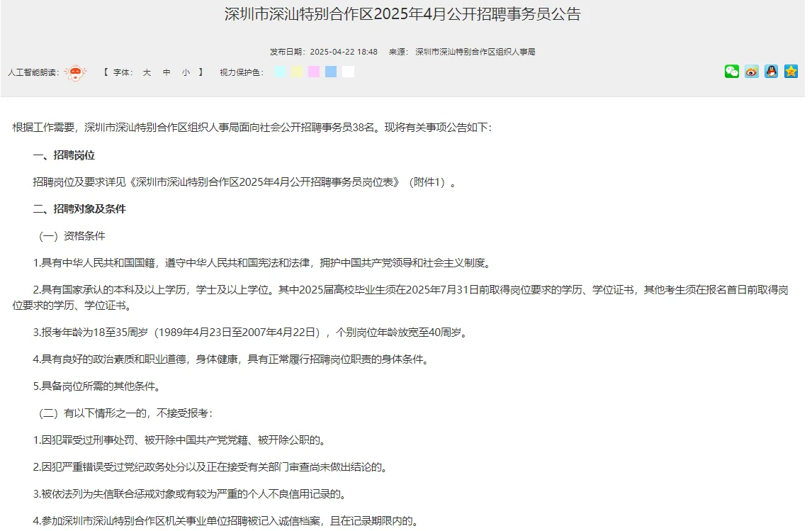Share article to QQ

771,71
